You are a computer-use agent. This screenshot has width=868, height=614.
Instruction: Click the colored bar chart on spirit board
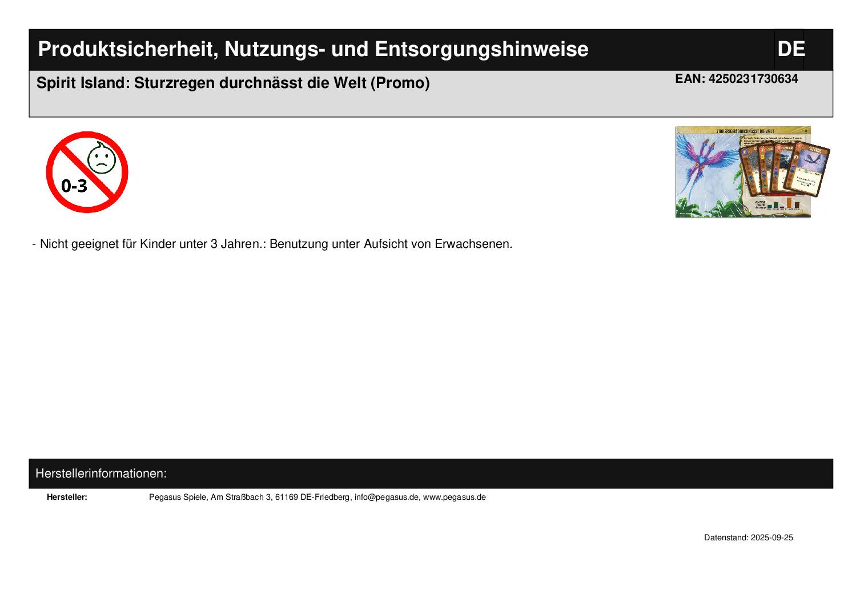pos(782,203)
